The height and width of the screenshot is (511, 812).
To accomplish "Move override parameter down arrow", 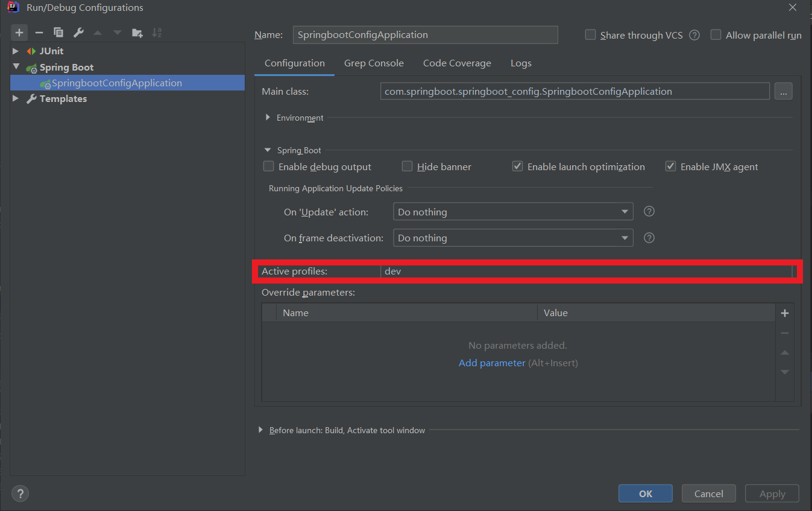I will tap(785, 372).
